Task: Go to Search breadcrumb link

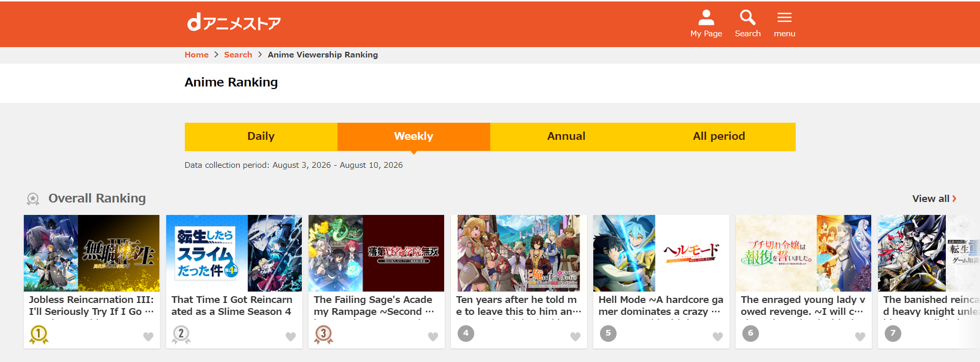Action: coord(238,55)
